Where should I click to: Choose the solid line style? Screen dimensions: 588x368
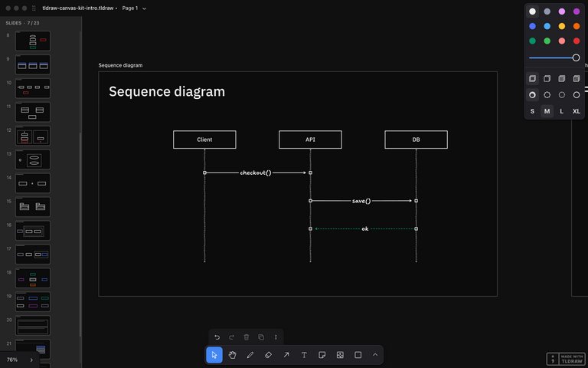pyautogui.click(x=577, y=95)
